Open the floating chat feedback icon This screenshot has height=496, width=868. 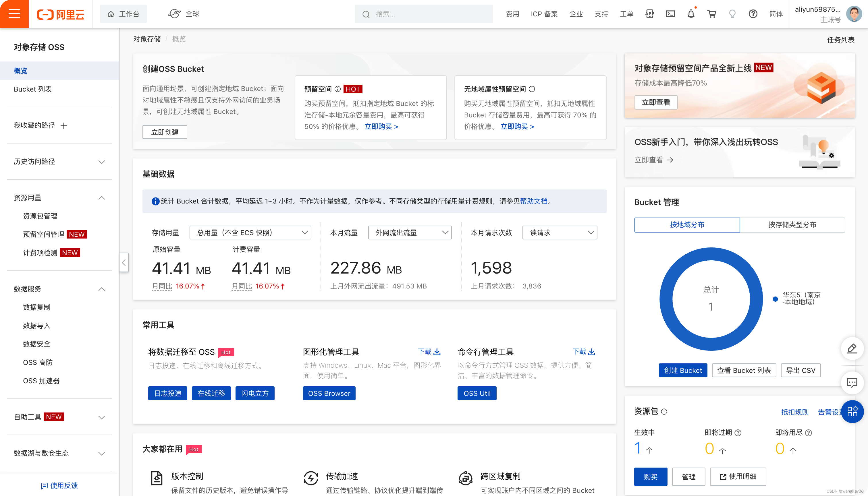[x=852, y=383]
